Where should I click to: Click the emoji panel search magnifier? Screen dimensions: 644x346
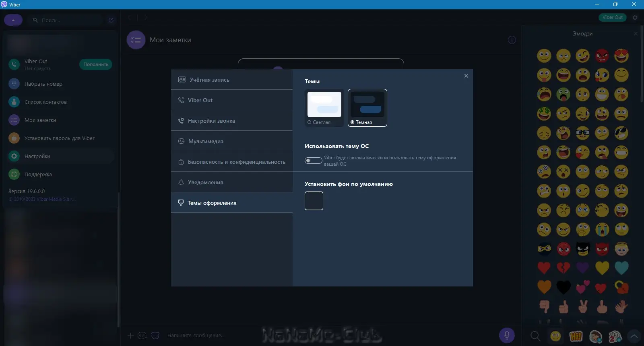click(x=535, y=336)
